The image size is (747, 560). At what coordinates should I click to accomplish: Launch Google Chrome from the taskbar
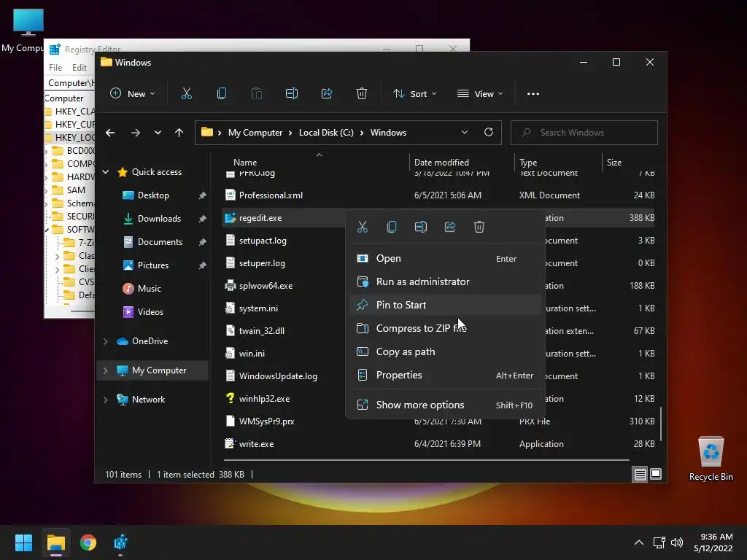88,542
